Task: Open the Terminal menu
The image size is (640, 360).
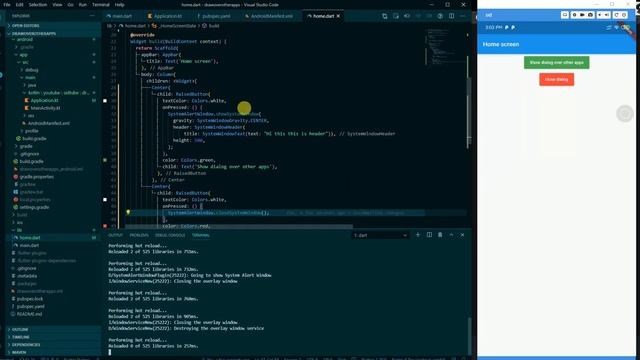Action: (100, 4)
